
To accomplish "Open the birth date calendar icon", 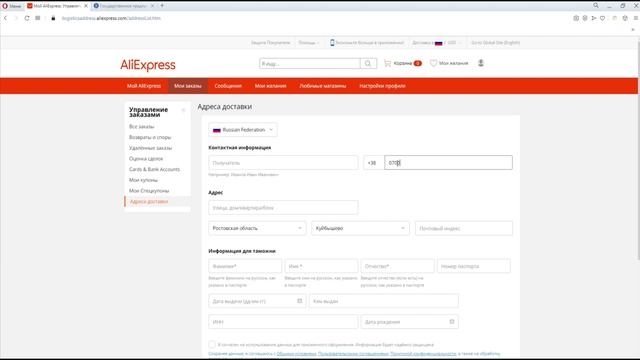I will pyautogui.click(x=452, y=322).
